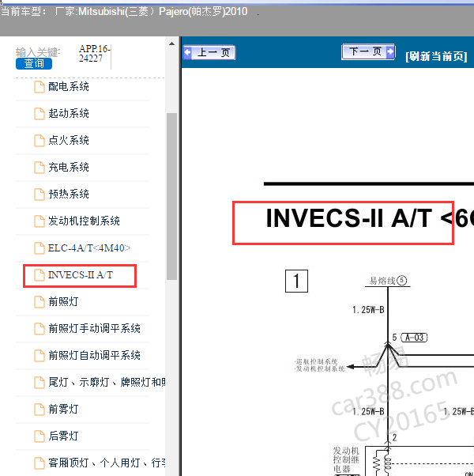Image resolution: width=474 pixels, height=476 pixels.
Task: Click the document icon beside 前照灯
Action: point(39,302)
